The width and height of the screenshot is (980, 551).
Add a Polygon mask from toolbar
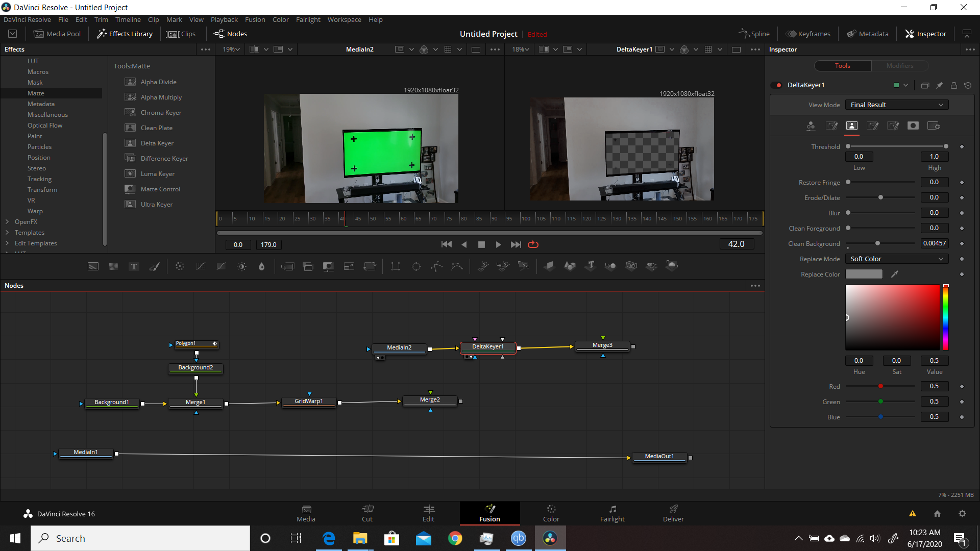click(436, 266)
